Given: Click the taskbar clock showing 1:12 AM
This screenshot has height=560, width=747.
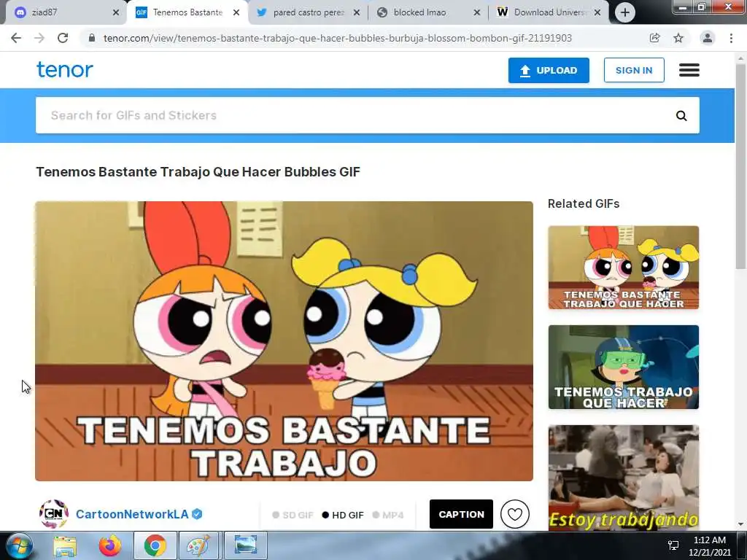Looking at the screenshot, I should click(x=709, y=546).
